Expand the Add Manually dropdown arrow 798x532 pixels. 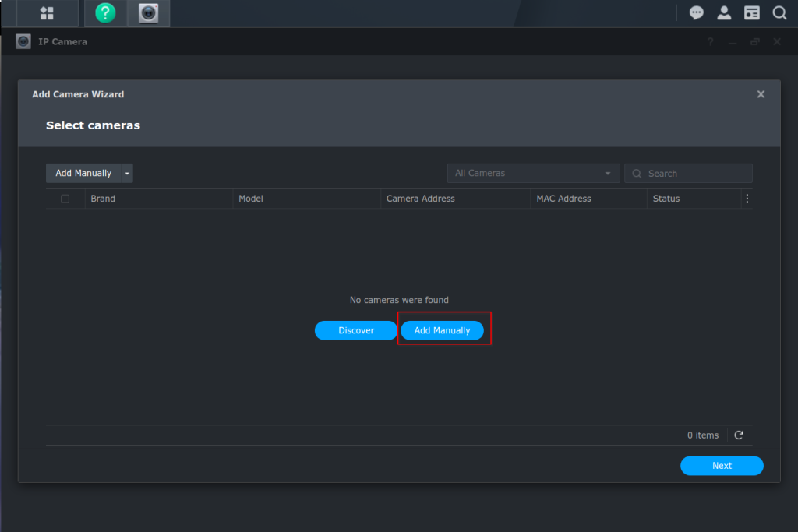click(127, 174)
